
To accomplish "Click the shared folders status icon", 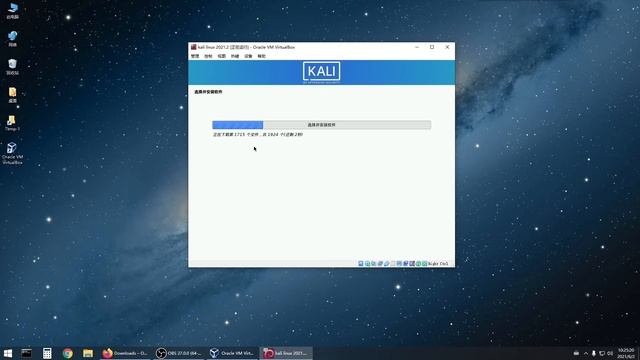I will coord(393,264).
